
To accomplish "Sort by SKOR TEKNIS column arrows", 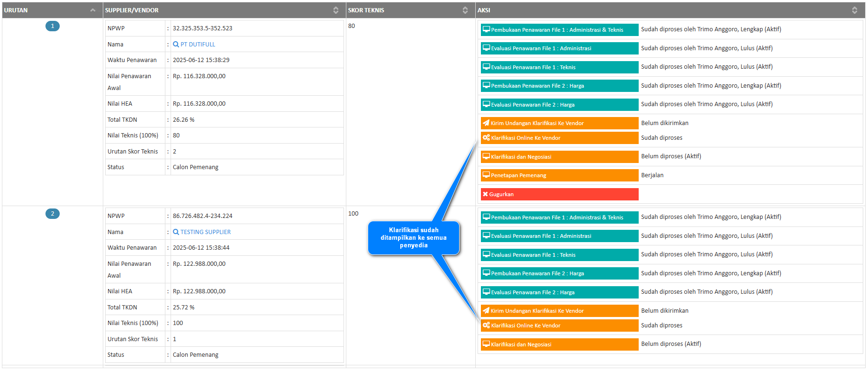I will 465,10.
